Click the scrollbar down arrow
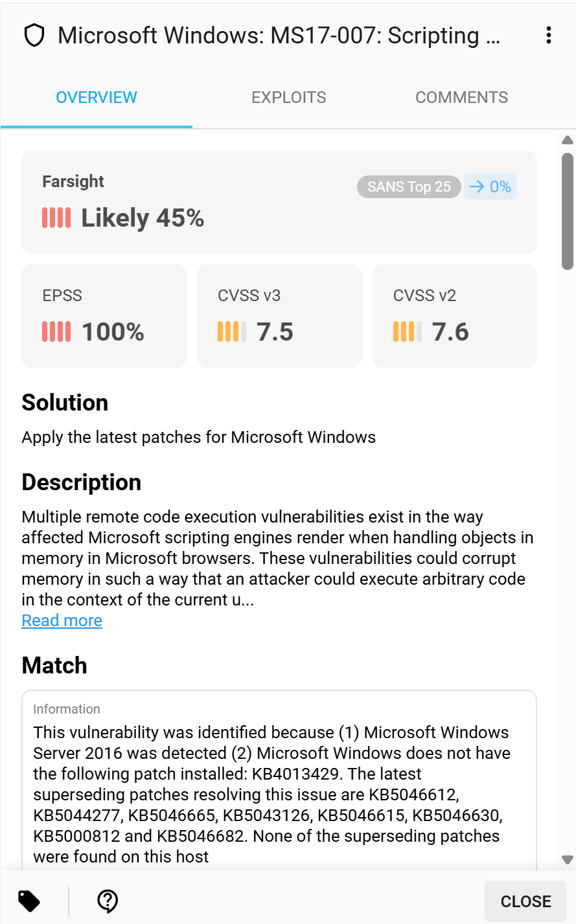Screen dimensions: 576x924 568,860
